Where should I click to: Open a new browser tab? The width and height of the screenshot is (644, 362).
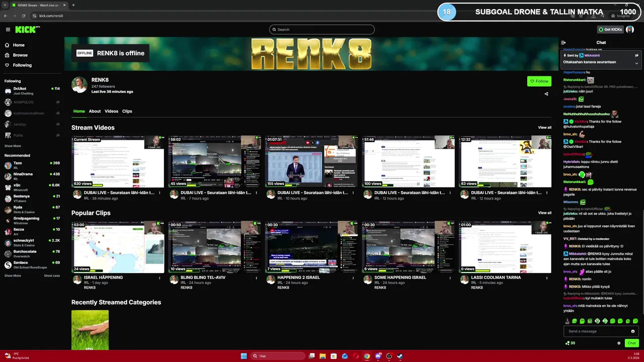(x=73, y=5)
